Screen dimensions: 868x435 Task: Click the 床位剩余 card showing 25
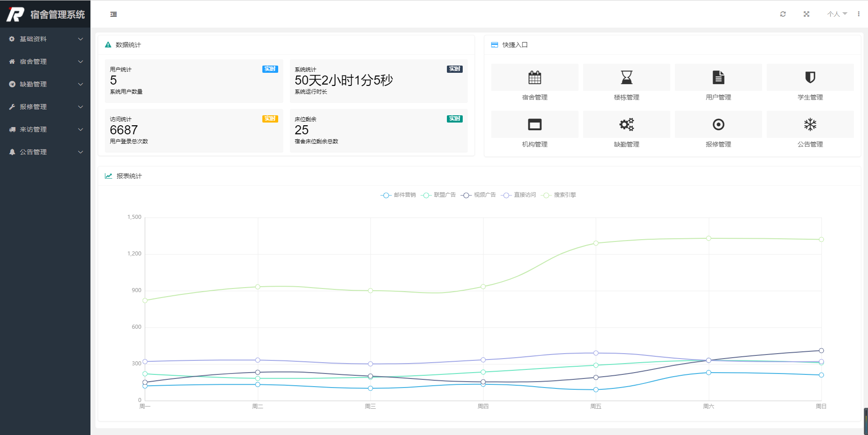coord(379,131)
